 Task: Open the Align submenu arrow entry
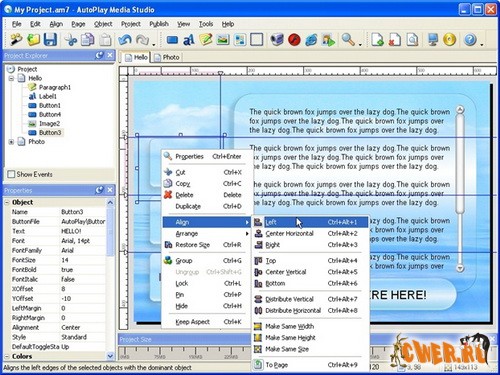pyautogui.click(x=206, y=222)
